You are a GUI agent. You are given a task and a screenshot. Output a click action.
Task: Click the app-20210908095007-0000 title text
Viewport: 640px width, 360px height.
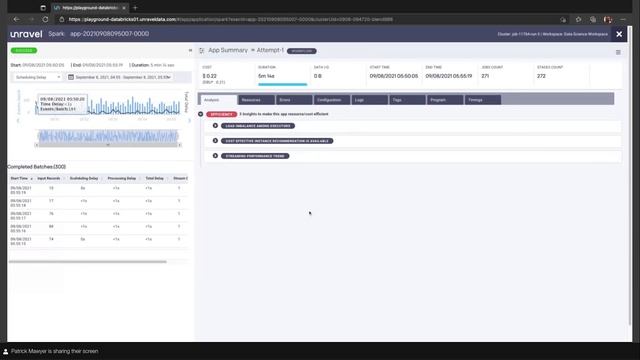(x=109, y=34)
